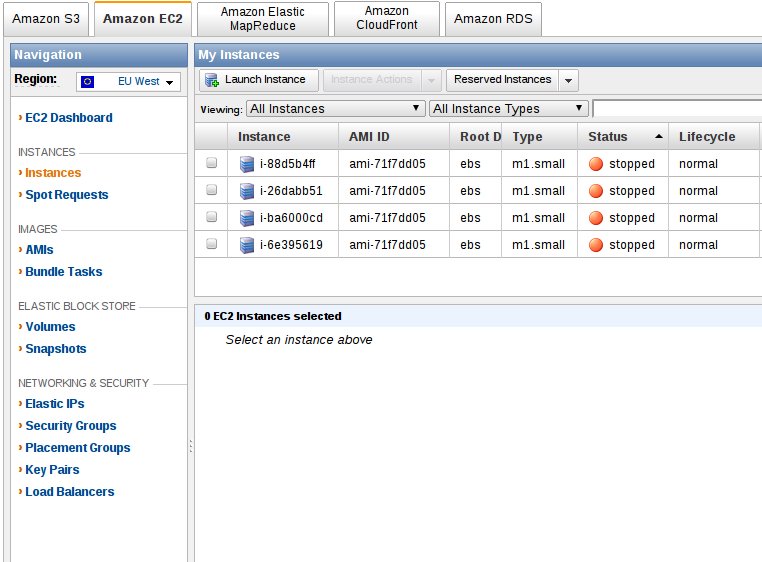Open Key Pairs link
This screenshot has height=562, width=762.
[52, 470]
